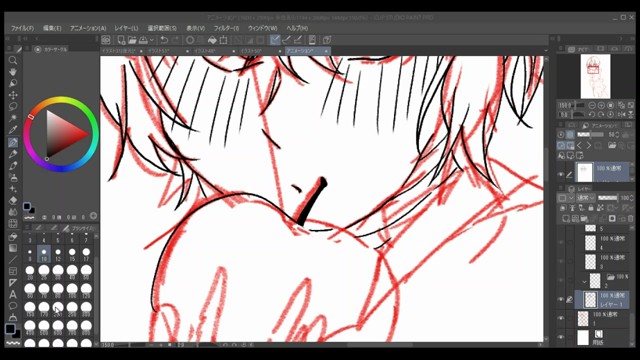
Task: Select the Zoom magnifier tool
Action: [x=13, y=61]
